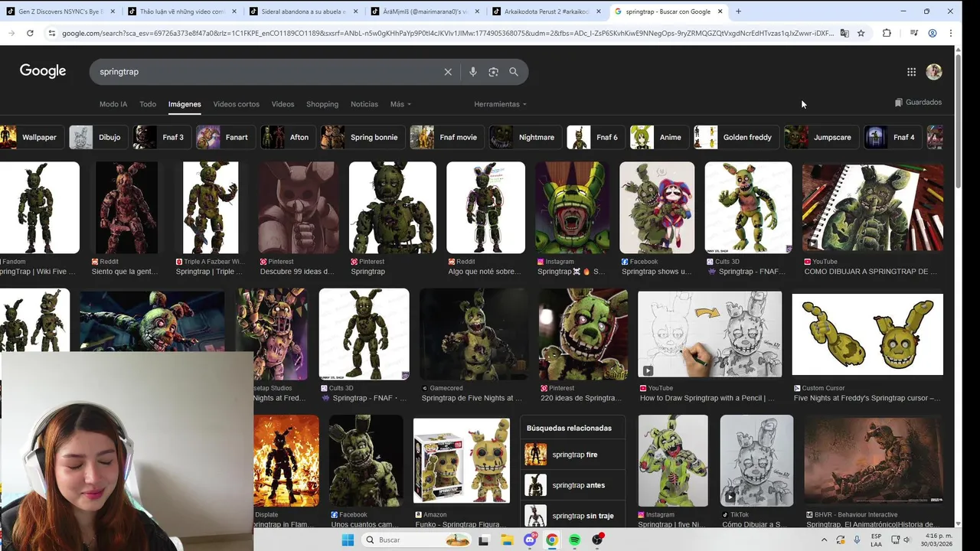Open the Google logo homepage link

43,71
